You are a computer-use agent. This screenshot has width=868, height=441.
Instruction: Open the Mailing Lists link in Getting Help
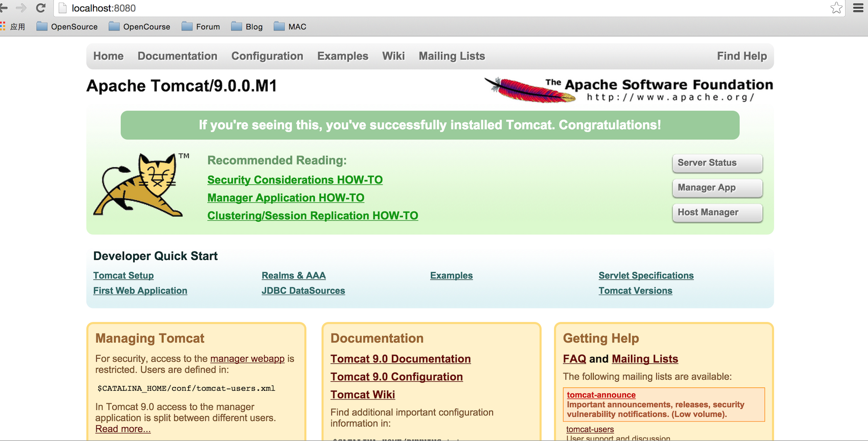(x=645, y=359)
